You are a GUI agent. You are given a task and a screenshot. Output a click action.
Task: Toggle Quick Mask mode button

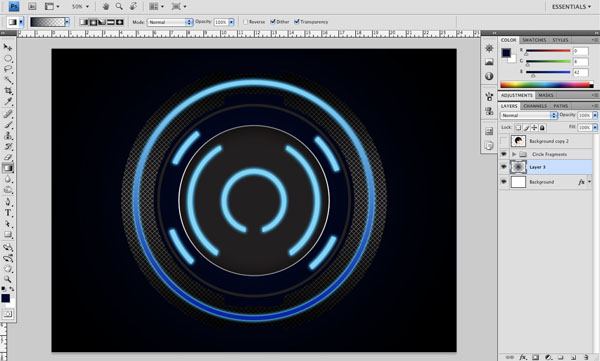[x=8, y=314]
